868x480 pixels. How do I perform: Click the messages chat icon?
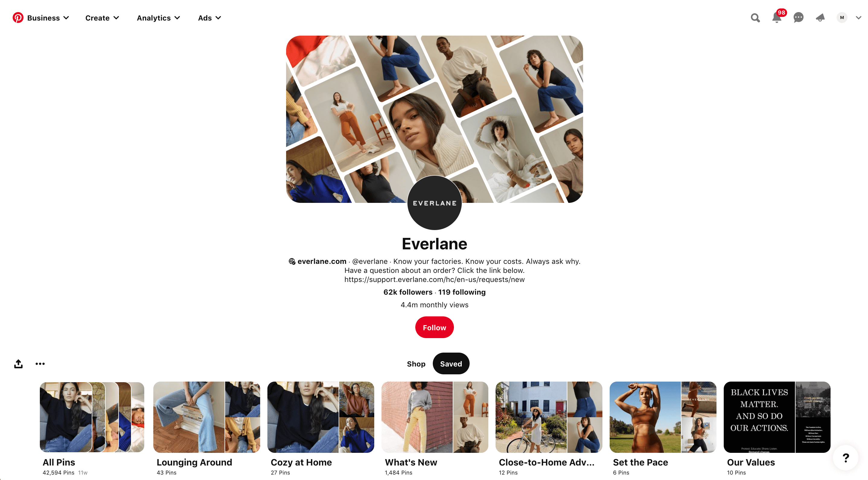[x=798, y=18]
